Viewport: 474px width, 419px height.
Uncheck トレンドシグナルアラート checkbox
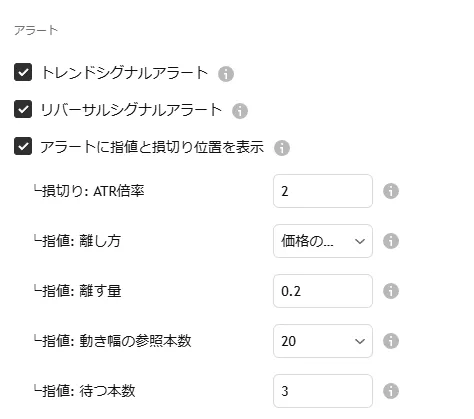[23, 72]
